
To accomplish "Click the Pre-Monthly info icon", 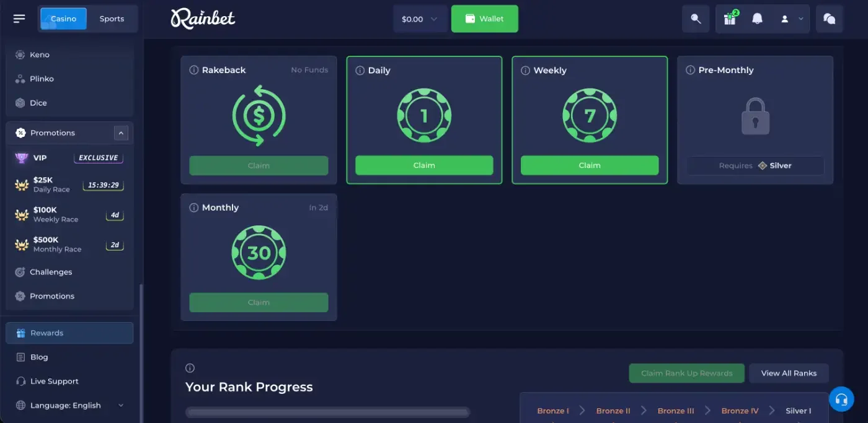I will tap(690, 70).
